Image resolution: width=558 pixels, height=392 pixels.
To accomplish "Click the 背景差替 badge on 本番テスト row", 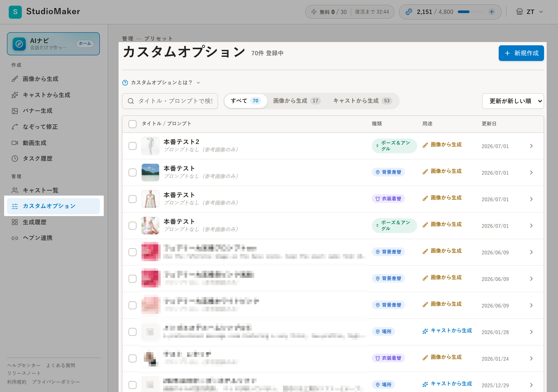I will pos(388,172).
